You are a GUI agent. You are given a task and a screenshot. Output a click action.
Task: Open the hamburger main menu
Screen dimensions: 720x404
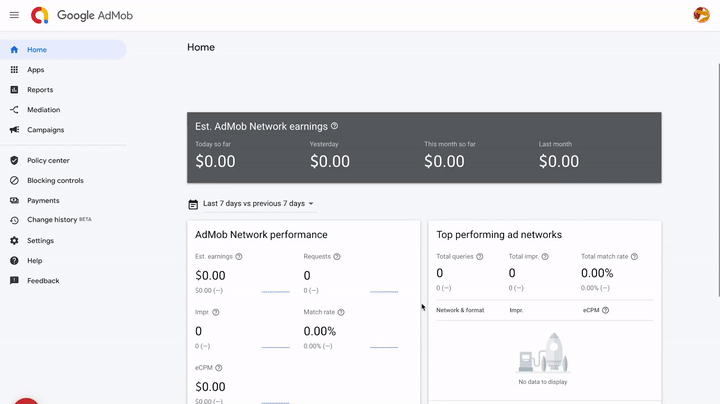coord(14,15)
